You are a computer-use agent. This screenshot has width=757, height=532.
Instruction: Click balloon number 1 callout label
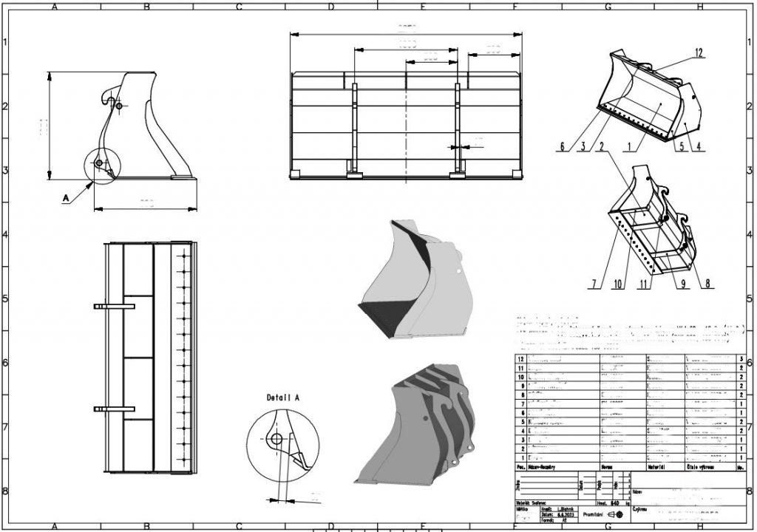click(x=628, y=146)
